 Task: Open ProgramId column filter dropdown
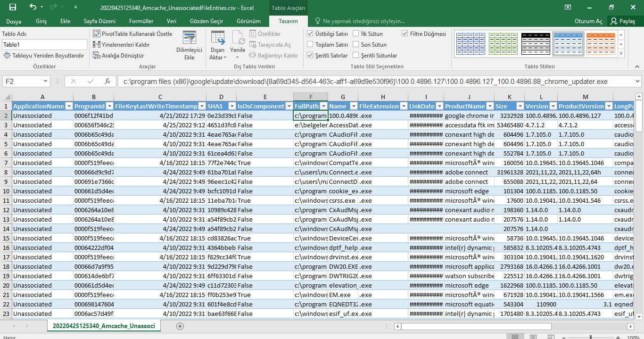tap(109, 107)
